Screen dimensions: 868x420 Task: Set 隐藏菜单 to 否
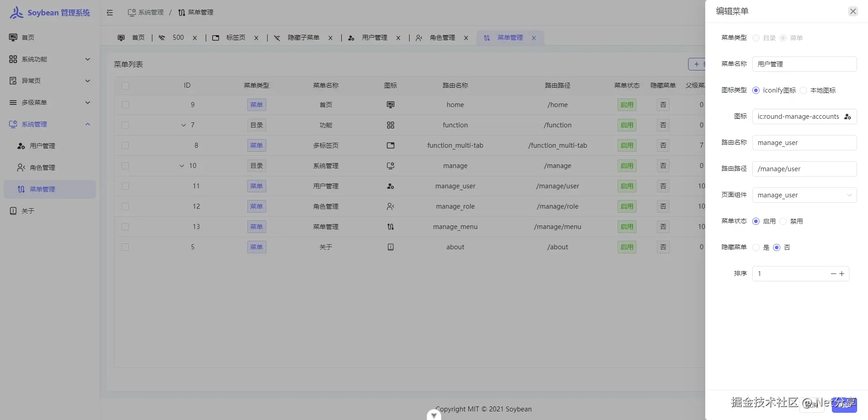pyautogui.click(x=777, y=247)
